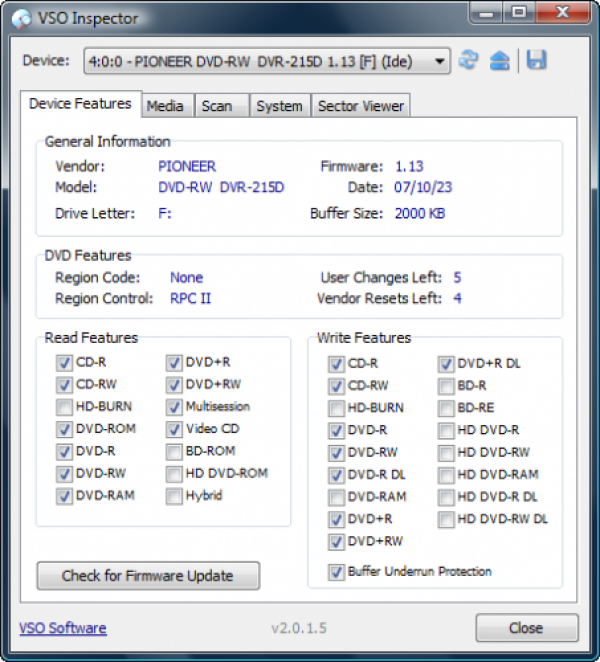Toggle the Write Features DVD-R checkbox
Screen dimensions: 600x662
pyautogui.click(x=336, y=431)
